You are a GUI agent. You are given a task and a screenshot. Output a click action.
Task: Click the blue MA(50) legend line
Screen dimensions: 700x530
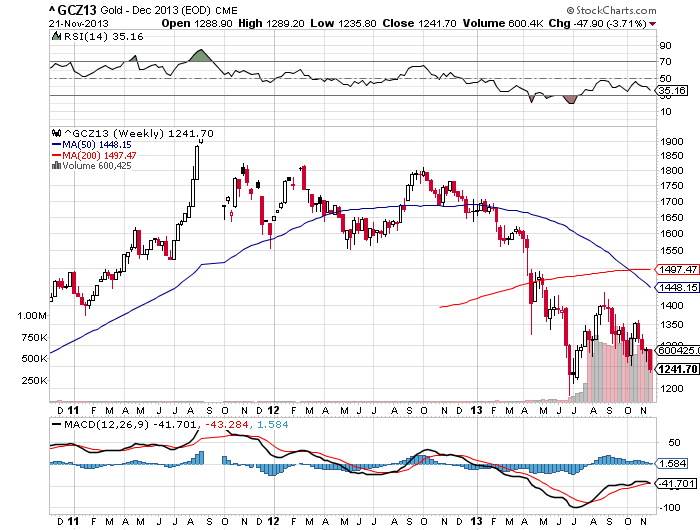tap(56, 145)
